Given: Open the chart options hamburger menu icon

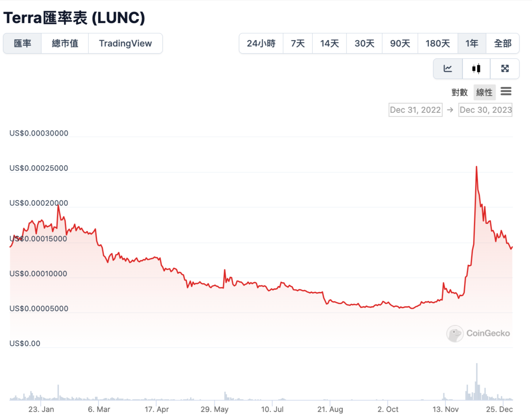Looking at the screenshot, I should click(506, 92).
